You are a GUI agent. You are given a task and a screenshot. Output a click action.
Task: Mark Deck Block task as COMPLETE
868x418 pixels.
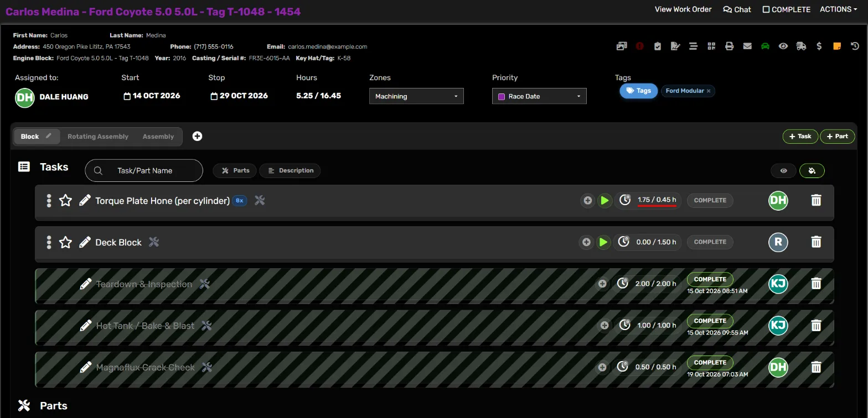click(710, 242)
